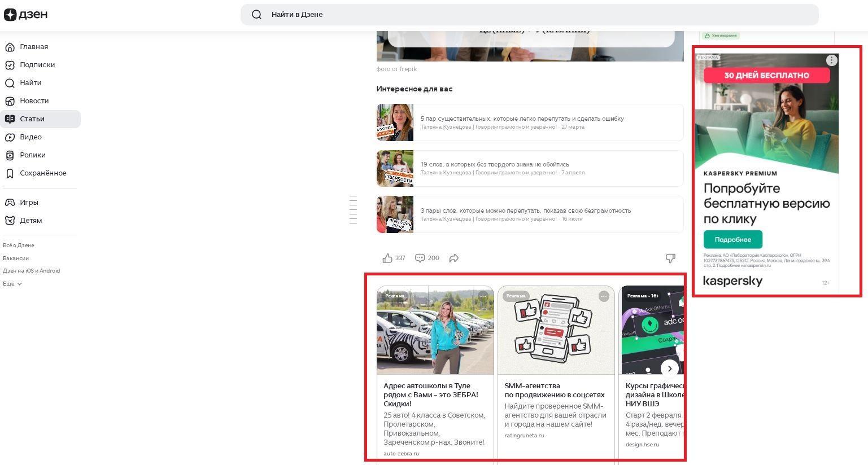Open Kaspersky ad options menu dots
868x465 pixels.
[x=831, y=60]
